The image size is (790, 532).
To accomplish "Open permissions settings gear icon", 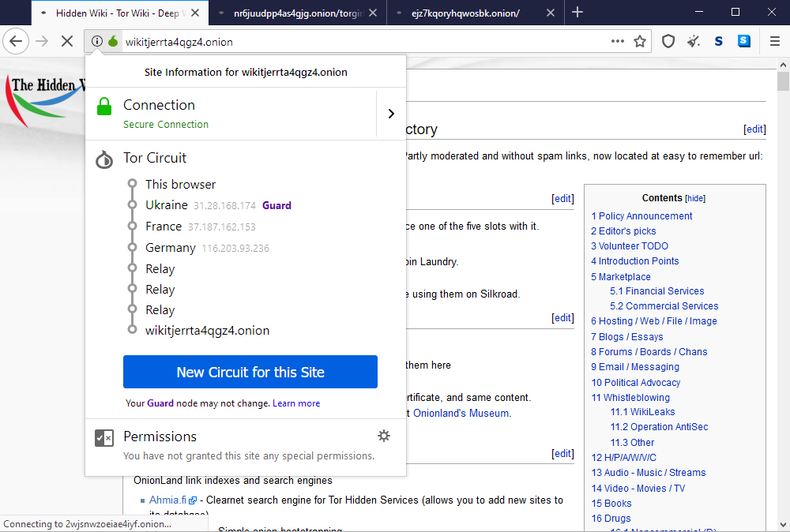I will coord(384,436).
